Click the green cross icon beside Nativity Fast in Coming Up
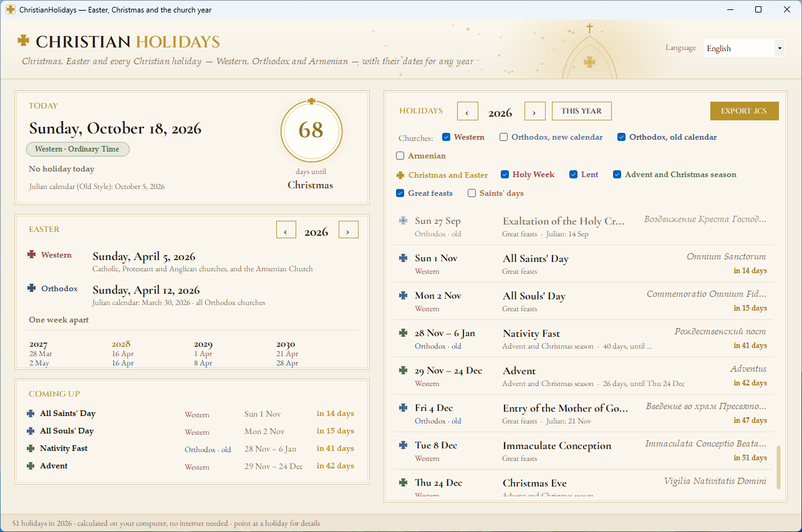Screen dimensions: 802x532 [x=31, y=448]
